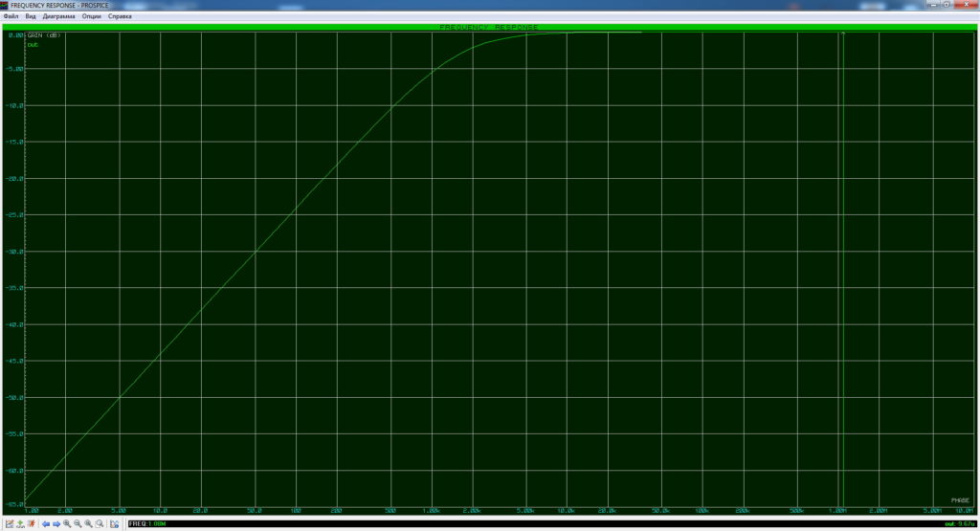Image resolution: width=980 pixels, height=531 pixels.
Task: Select the 'out' trace label
Action: [x=33, y=44]
